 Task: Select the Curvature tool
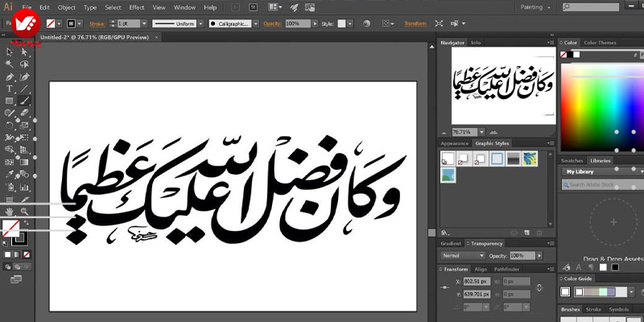coord(24,76)
